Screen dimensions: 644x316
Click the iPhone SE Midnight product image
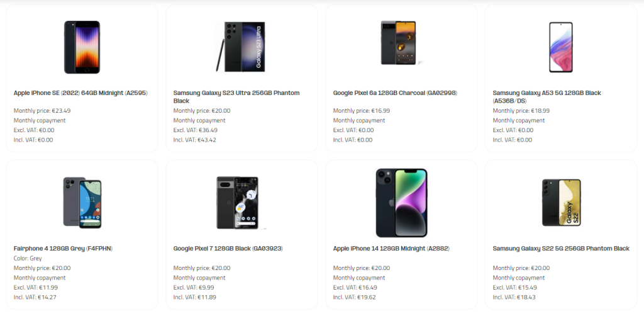[82, 43]
